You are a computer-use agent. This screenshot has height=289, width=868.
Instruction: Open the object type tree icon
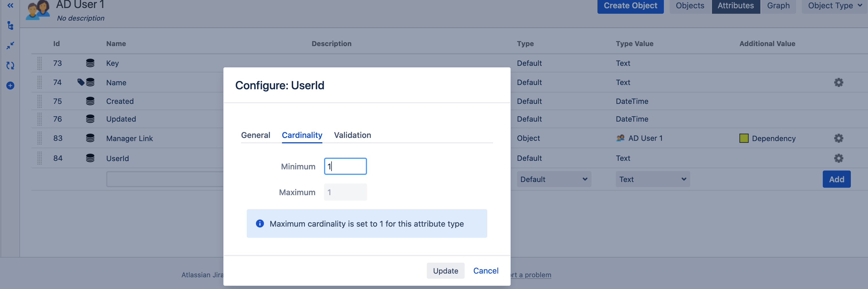coord(10,25)
